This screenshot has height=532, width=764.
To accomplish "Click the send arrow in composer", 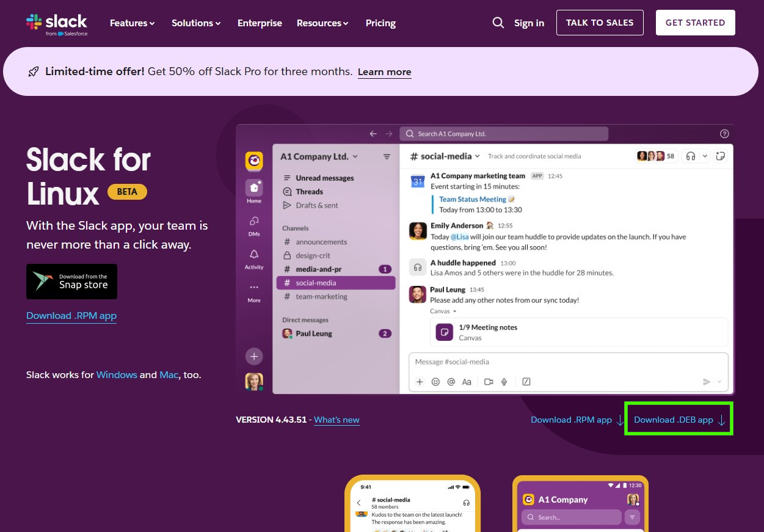I will click(707, 382).
